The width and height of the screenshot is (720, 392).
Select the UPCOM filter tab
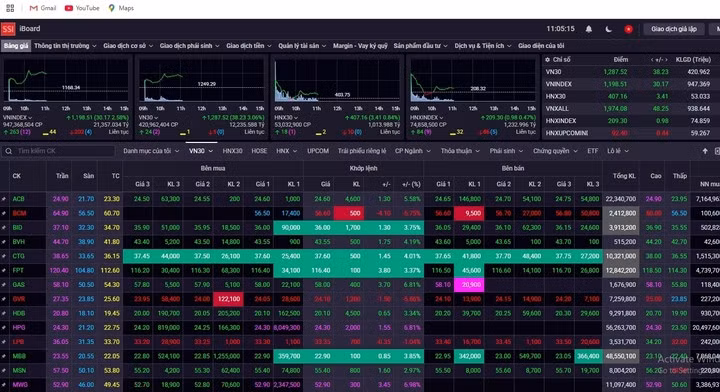tap(318, 151)
